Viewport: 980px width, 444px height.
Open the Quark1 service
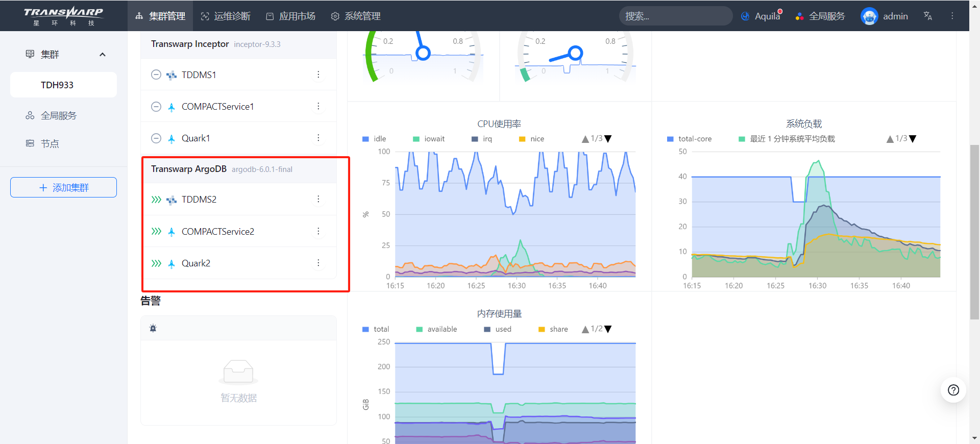point(195,138)
